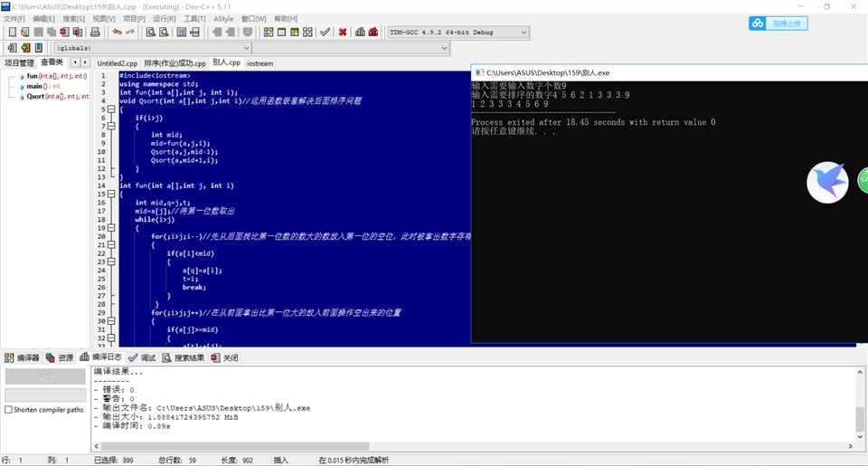Click the floating blue bird assistant icon

click(x=827, y=182)
